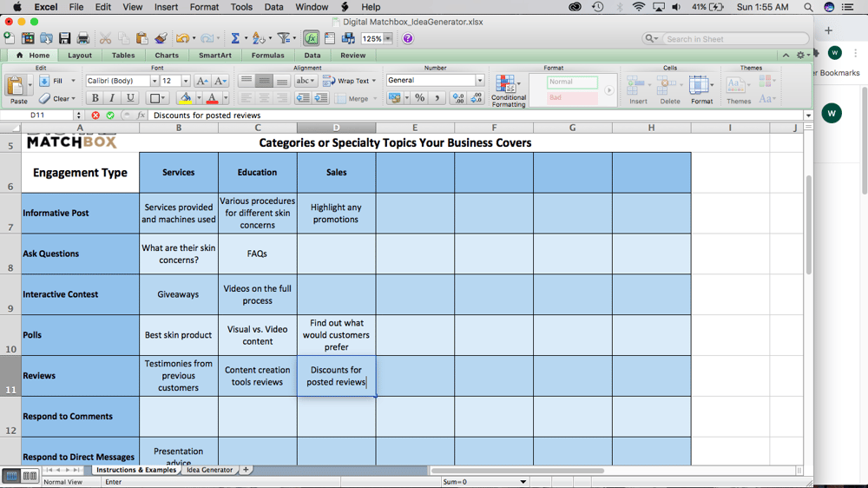Open the zoom 125% dropdown
This screenshot has height=488, width=868.
coord(388,38)
